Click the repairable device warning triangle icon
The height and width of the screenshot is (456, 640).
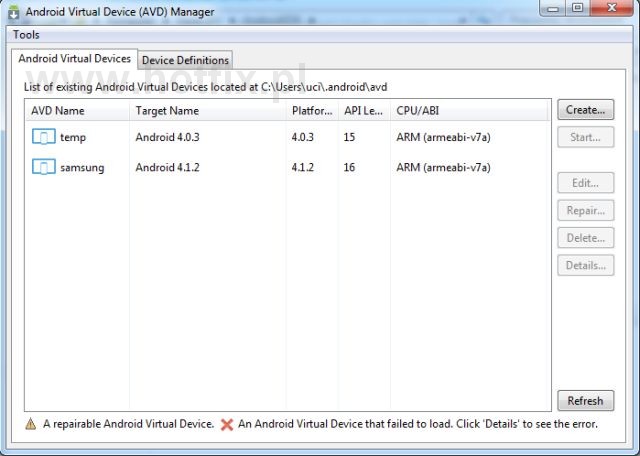point(31,424)
